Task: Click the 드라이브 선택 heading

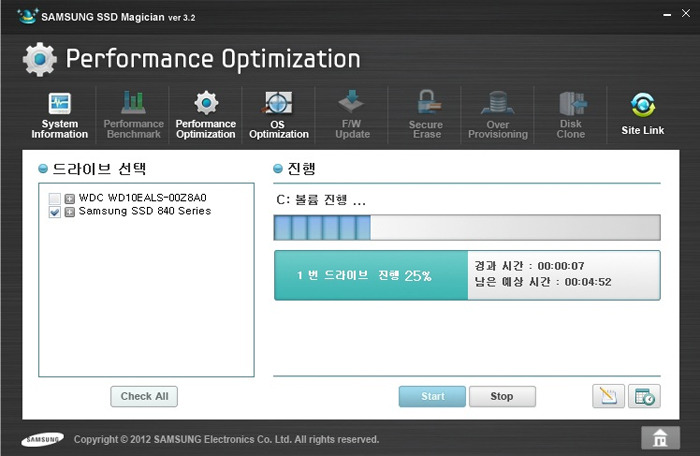Action: [x=99, y=169]
